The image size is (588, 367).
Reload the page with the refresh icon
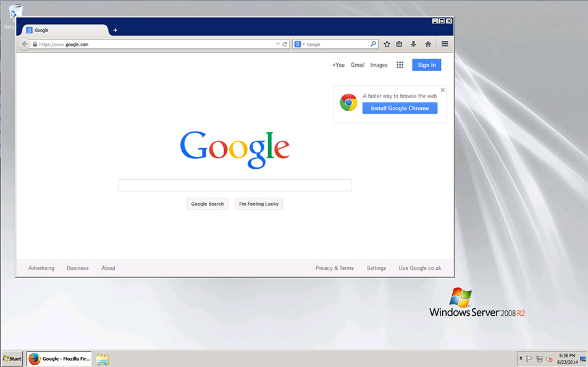pyautogui.click(x=285, y=44)
